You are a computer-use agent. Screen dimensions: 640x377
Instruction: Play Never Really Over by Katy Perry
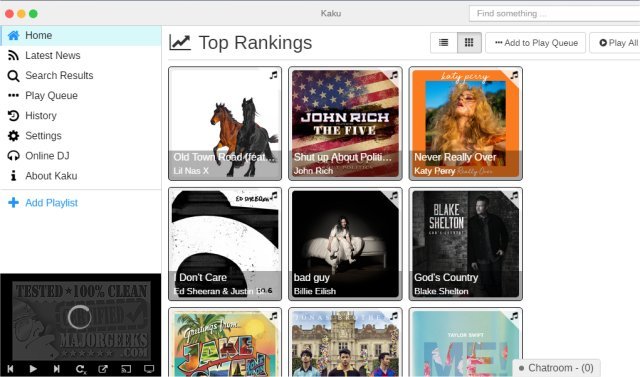[466, 123]
